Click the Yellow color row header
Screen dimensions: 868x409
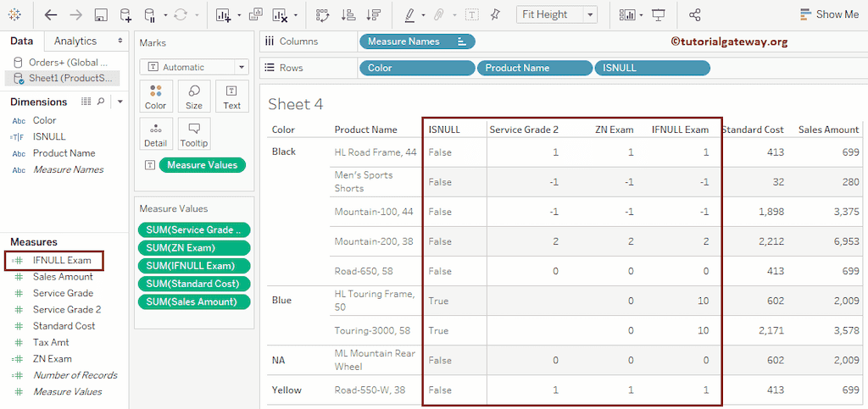287,390
